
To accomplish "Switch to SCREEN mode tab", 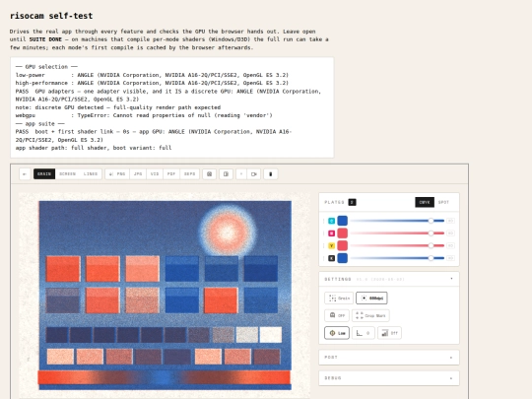I will 67,174.
